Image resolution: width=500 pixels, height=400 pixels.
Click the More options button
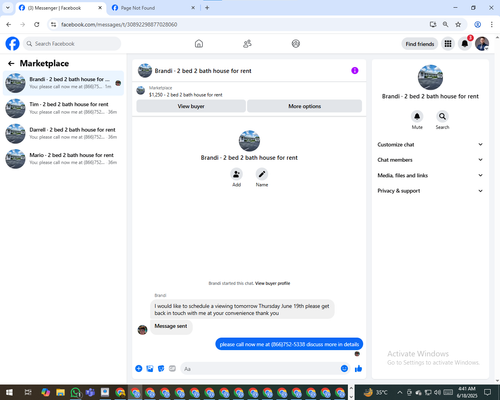coord(304,106)
